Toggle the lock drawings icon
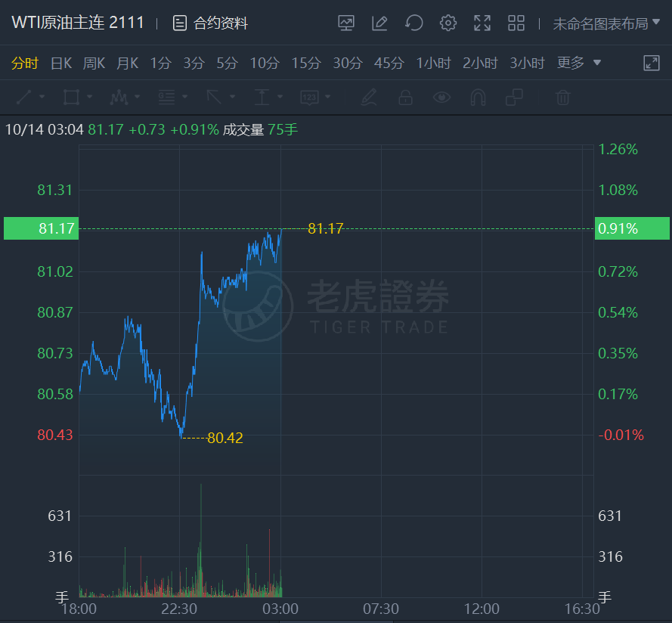672x623 pixels. [x=405, y=98]
